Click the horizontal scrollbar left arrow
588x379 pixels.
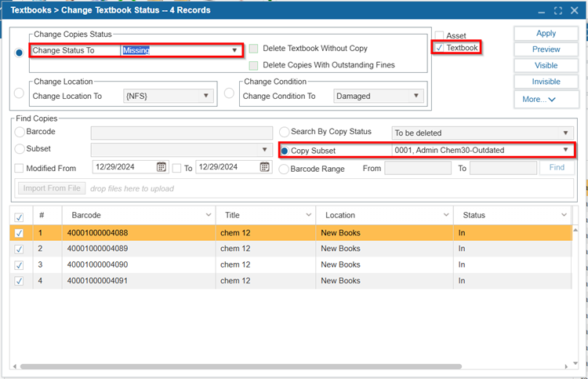[15, 366]
